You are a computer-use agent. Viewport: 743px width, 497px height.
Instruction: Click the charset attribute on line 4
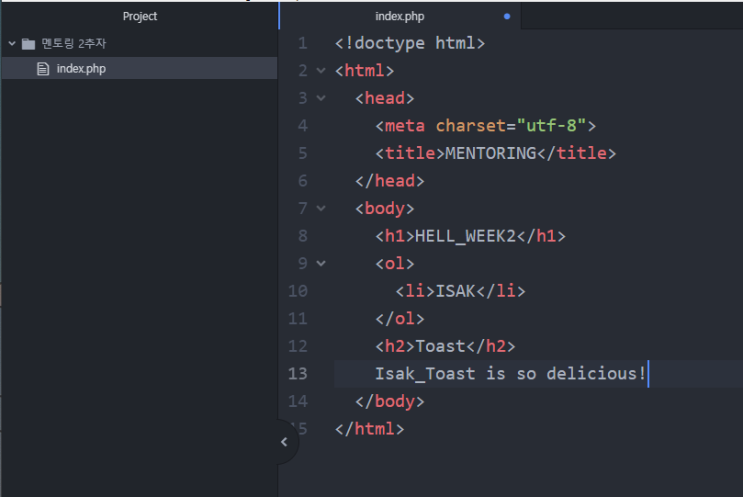[x=471, y=126]
